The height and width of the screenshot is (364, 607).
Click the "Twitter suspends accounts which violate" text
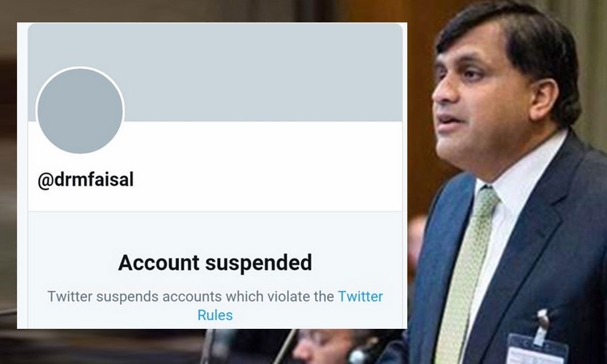[191, 297]
